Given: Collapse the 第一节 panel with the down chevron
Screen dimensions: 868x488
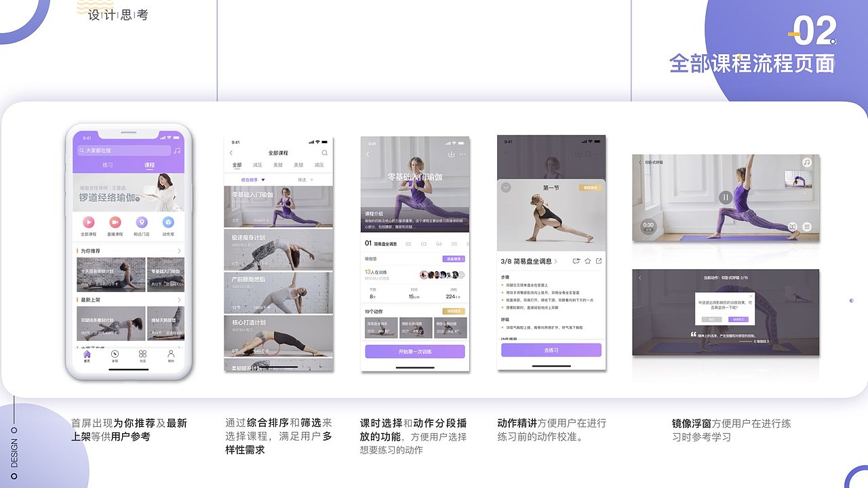Looking at the screenshot, I should 506,188.
